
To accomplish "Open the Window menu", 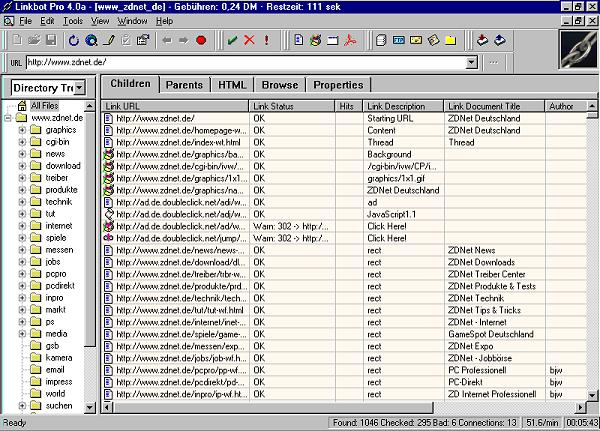I will point(132,21).
